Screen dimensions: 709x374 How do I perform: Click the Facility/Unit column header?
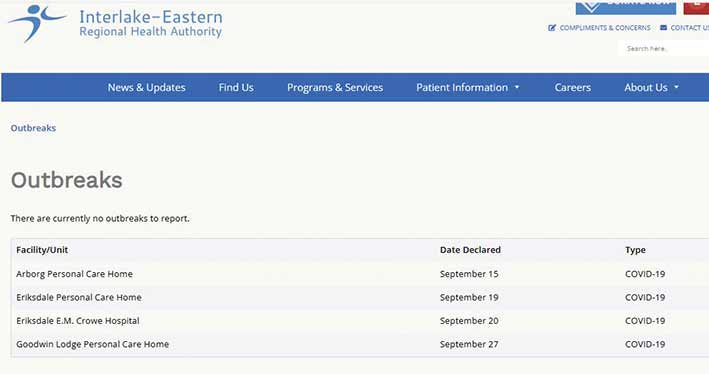pyautogui.click(x=42, y=250)
